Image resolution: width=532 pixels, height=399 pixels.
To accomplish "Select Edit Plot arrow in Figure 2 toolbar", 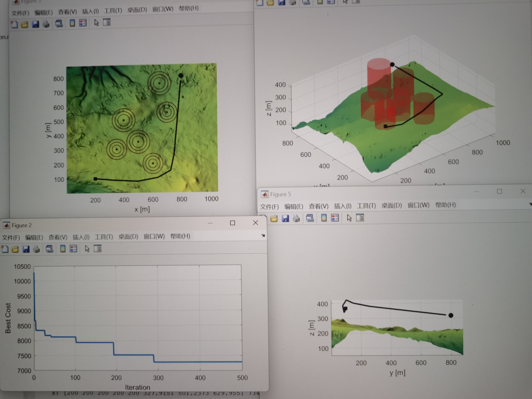I will (x=87, y=248).
